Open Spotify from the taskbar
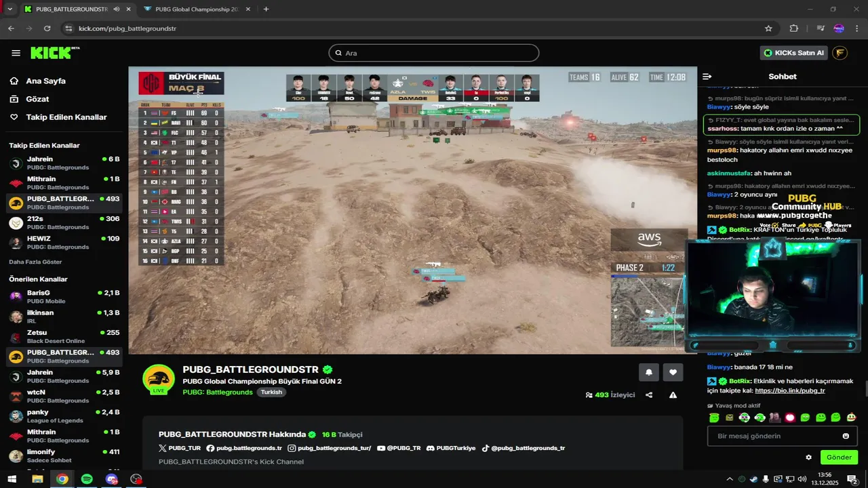This screenshot has height=488, width=868. 87,479
